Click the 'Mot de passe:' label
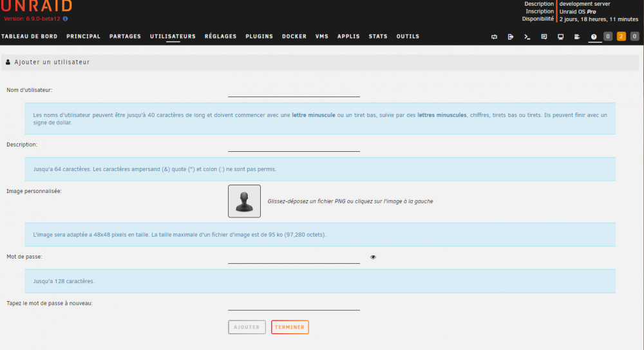Screen dimensions: 644x350 (x=24, y=257)
